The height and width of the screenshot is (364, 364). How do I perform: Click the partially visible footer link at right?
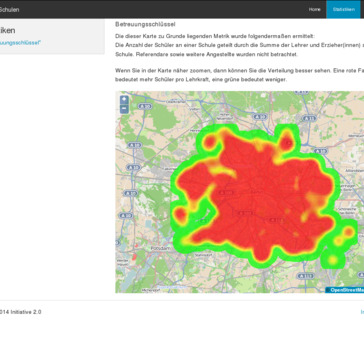point(362,312)
